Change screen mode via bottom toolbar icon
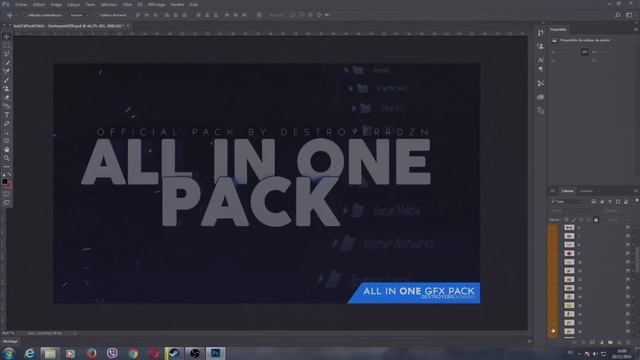 pyautogui.click(x=7, y=202)
